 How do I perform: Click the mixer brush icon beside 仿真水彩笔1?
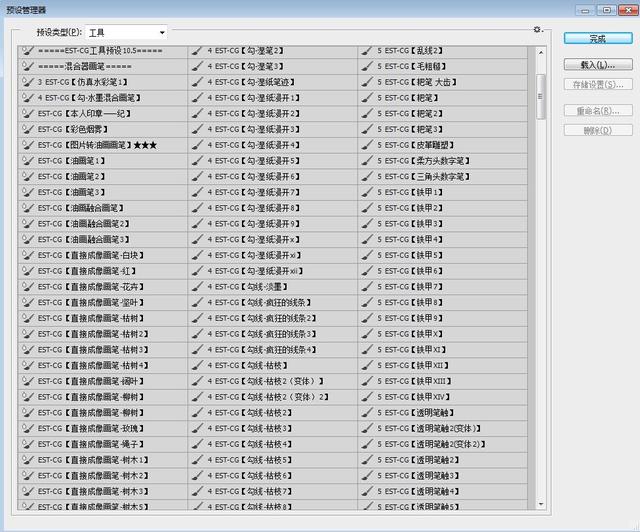(28, 82)
